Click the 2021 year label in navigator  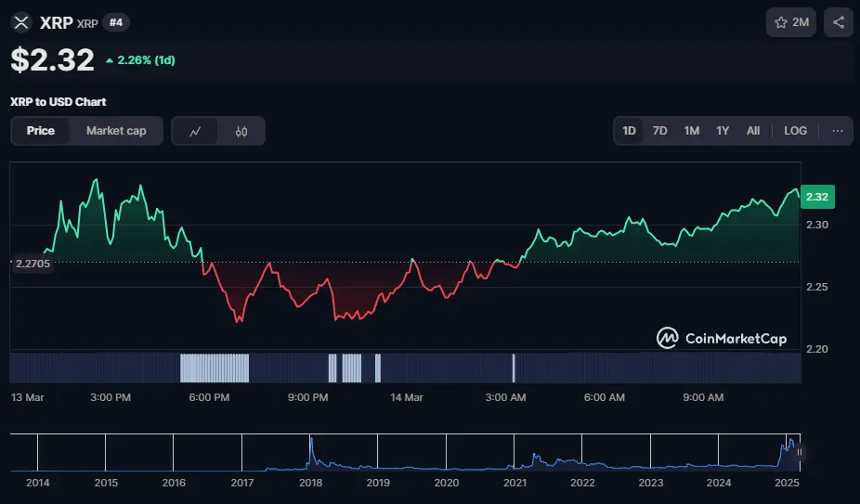pos(515,483)
